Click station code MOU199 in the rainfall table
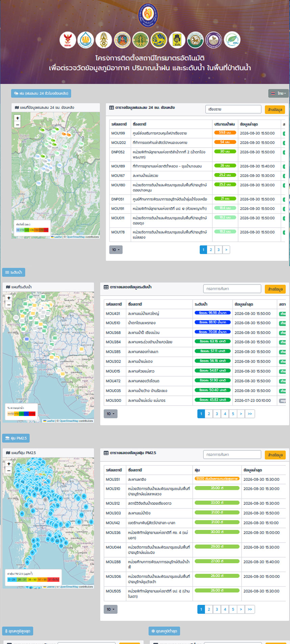The image size is (290, 644). point(118,133)
